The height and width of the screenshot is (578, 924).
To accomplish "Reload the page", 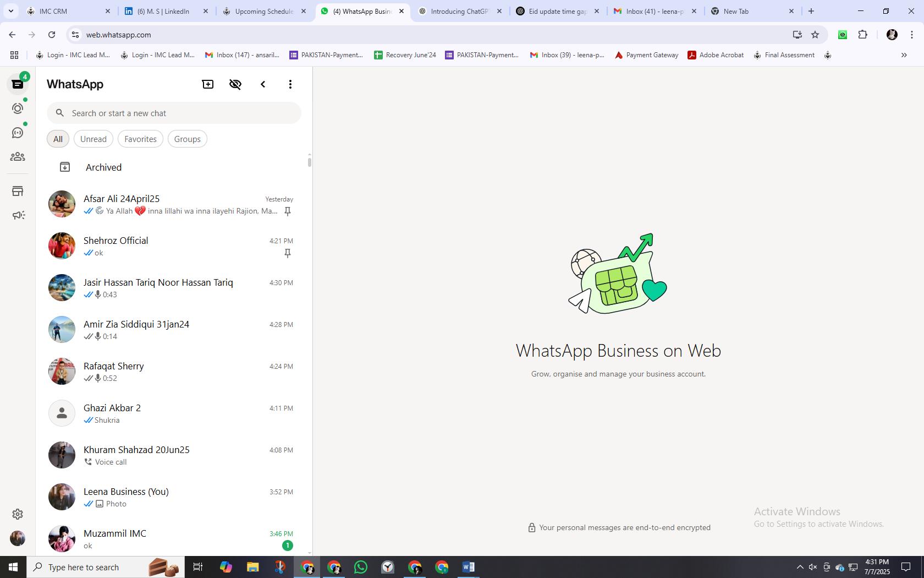I will pyautogui.click(x=52, y=35).
